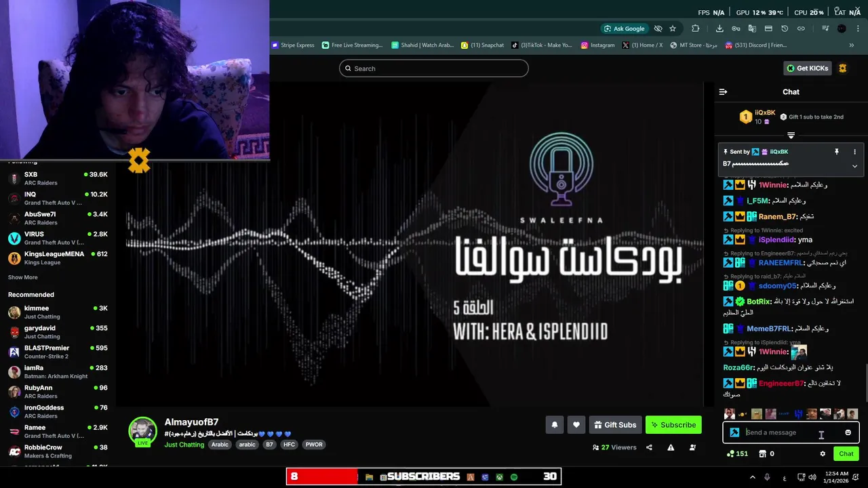868x488 pixels.
Task: Click the moderator user icon next to report
Action: [x=692, y=447]
